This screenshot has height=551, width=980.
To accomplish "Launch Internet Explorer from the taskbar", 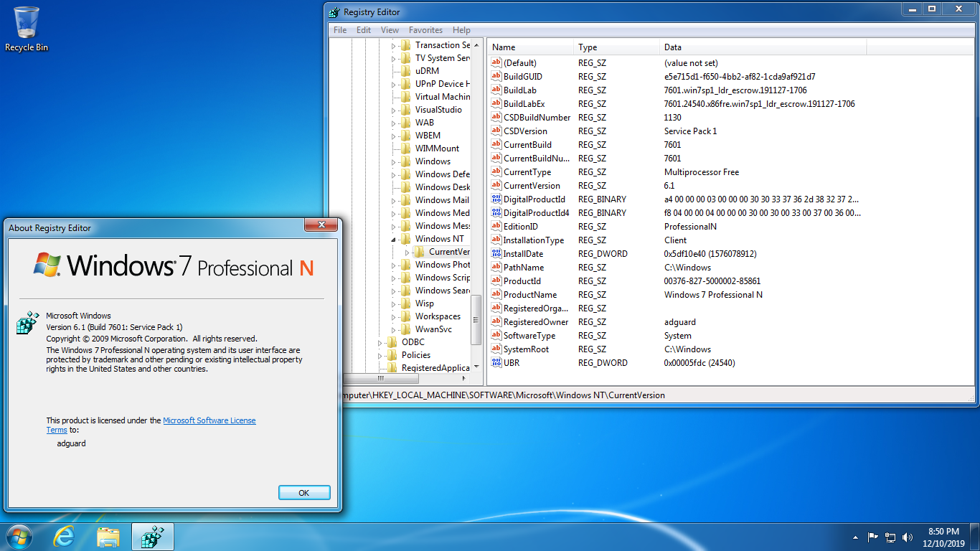I will [65, 537].
